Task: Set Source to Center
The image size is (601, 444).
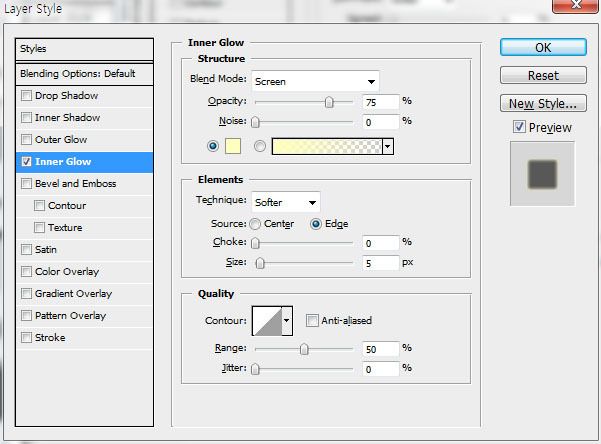Action: (x=255, y=224)
